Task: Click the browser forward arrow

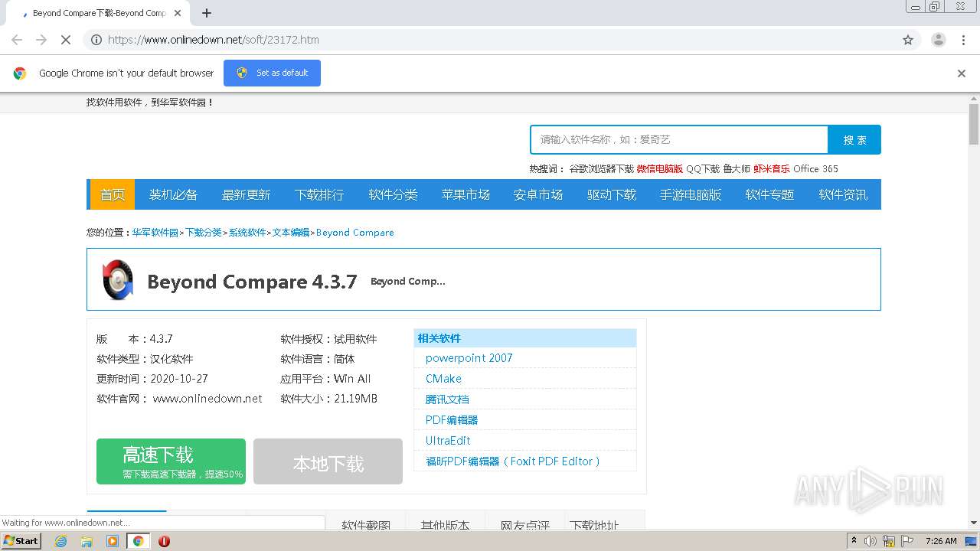Action: pos(41,40)
